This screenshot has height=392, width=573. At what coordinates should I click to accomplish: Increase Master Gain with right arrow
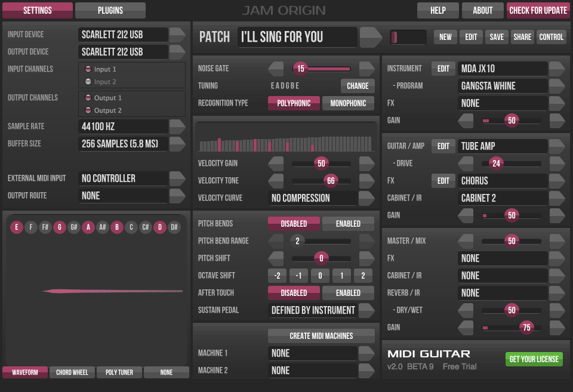click(557, 328)
